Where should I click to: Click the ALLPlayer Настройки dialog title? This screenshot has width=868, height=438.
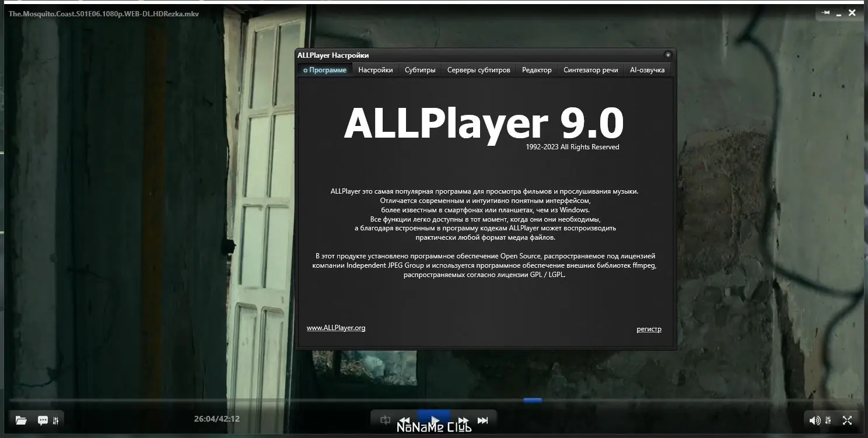point(333,55)
